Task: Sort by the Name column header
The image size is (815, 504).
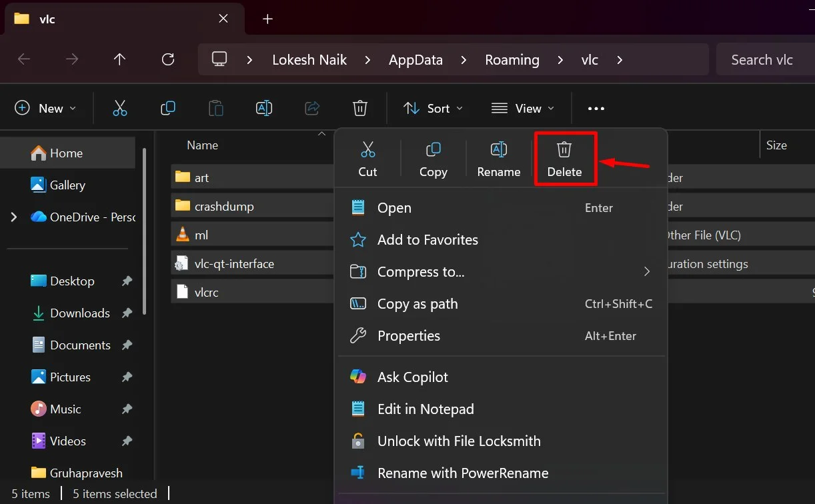Action: pyautogui.click(x=202, y=145)
